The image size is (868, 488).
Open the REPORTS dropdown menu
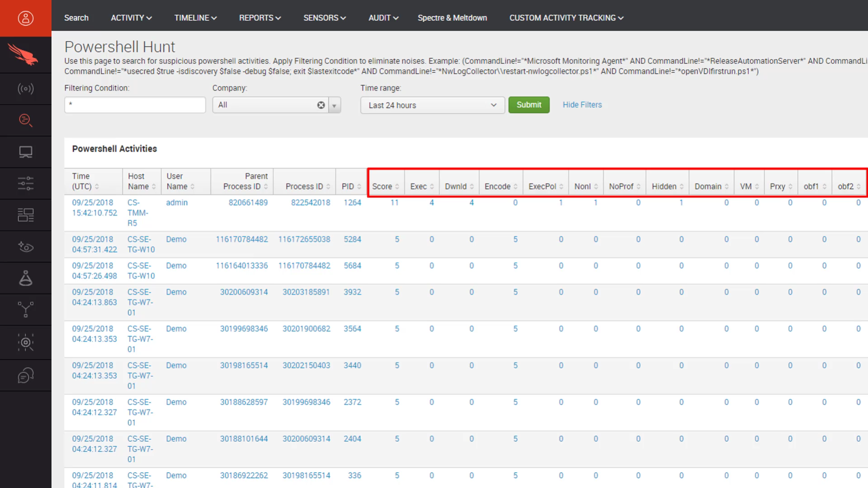point(260,18)
